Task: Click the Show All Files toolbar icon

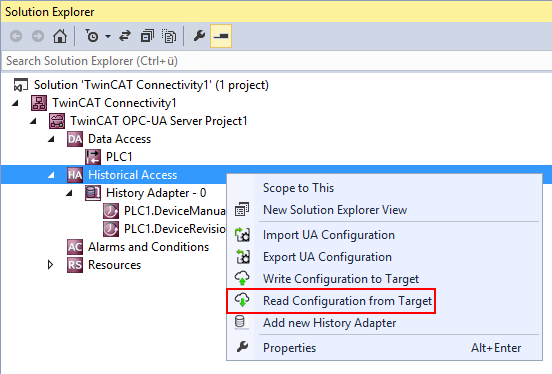Action: pyautogui.click(x=169, y=36)
